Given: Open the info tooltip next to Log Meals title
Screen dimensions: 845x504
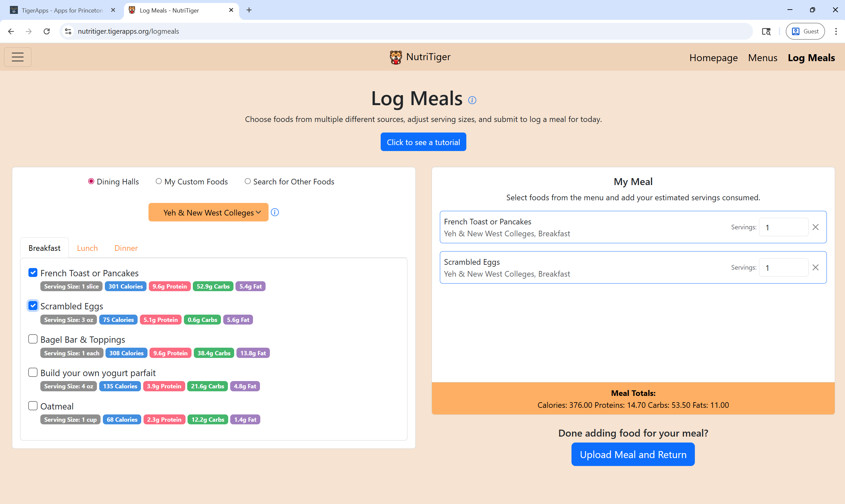Looking at the screenshot, I should coord(472,100).
